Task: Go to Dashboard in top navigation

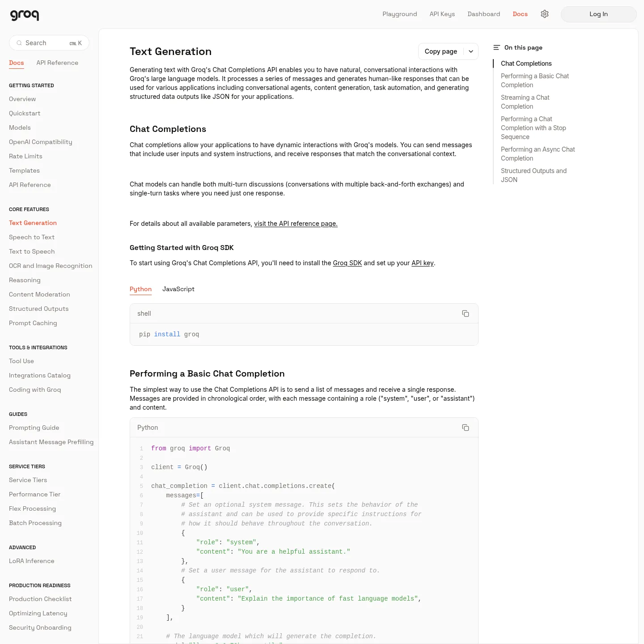Action: click(484, 14)
